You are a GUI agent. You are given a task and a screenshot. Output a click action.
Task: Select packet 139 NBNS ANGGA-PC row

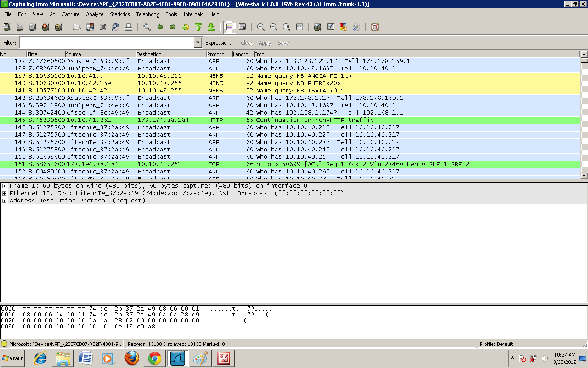(290, 75)
